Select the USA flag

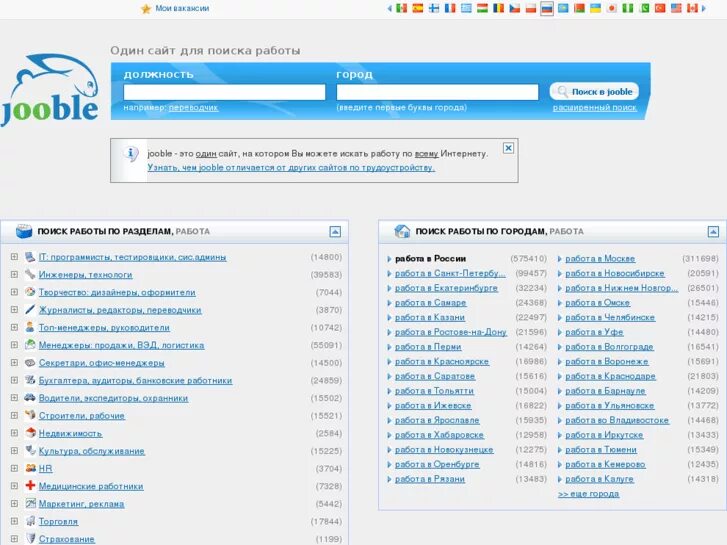(x=676, y=8)
